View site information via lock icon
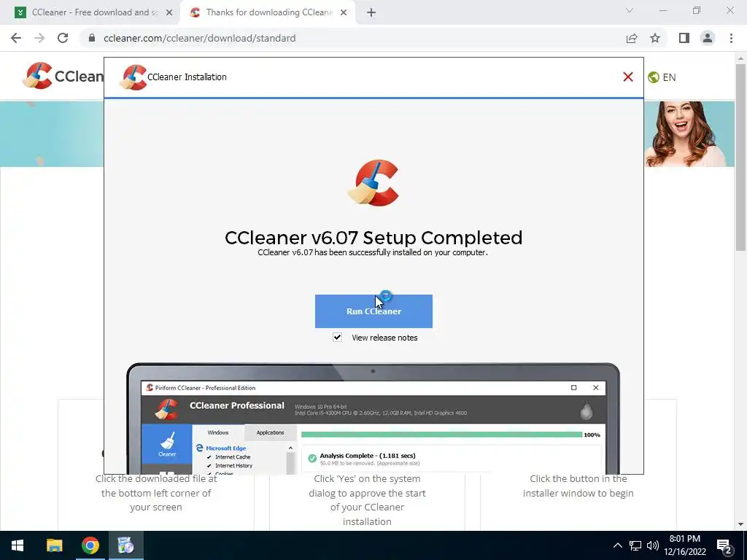 [92, 38]
